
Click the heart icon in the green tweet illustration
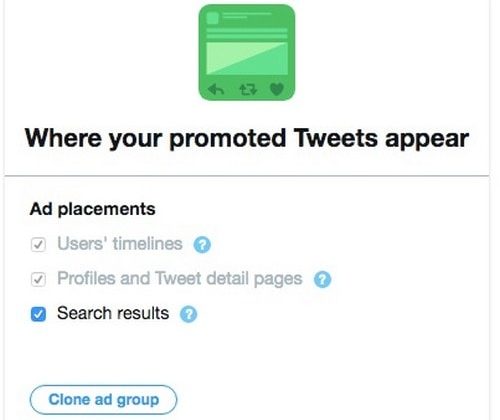click(x=277, y=89)
